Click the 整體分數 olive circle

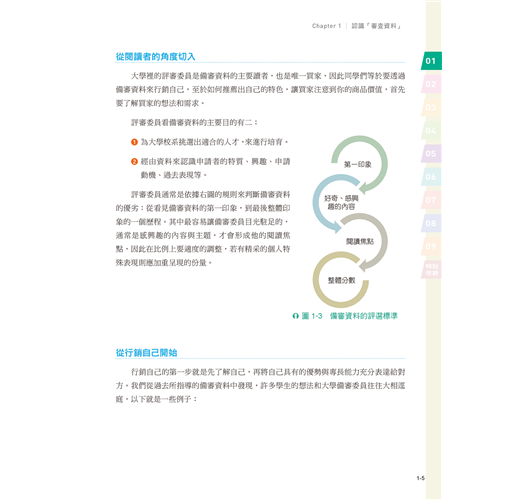click(341, 280)
